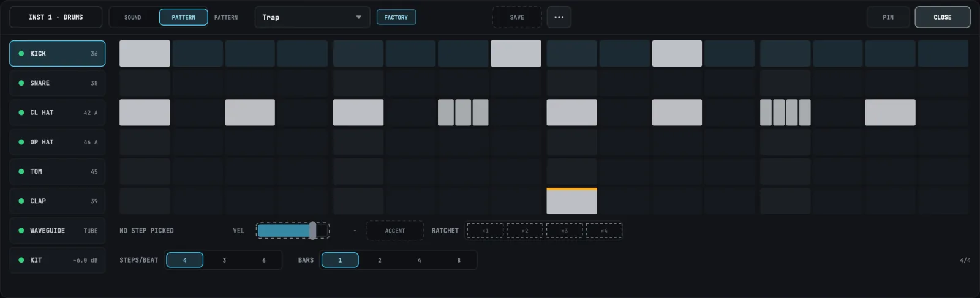
Task: Adjust the VEL velocity slider
Action: [x=293, y=231]
